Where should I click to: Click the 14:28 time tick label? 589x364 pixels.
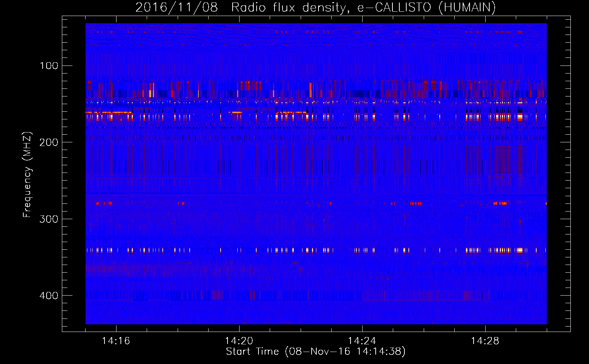[x=485, y=341]
